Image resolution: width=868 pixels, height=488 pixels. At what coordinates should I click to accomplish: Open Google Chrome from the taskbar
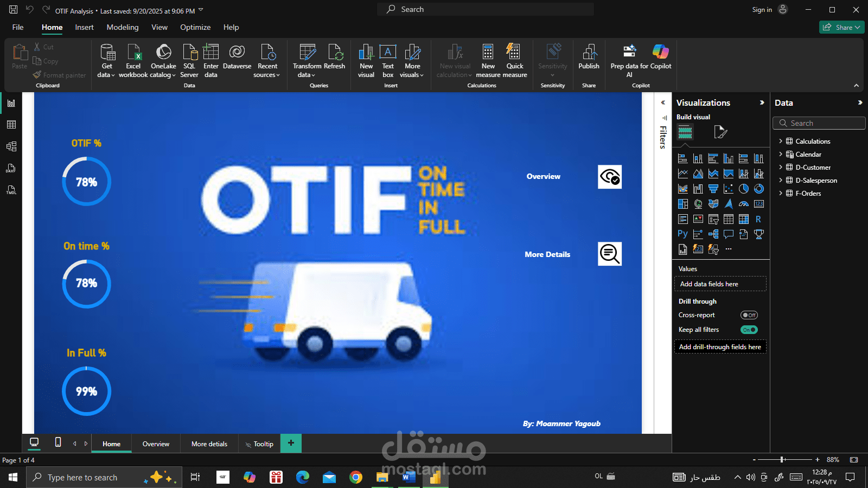tap(356, 477)
